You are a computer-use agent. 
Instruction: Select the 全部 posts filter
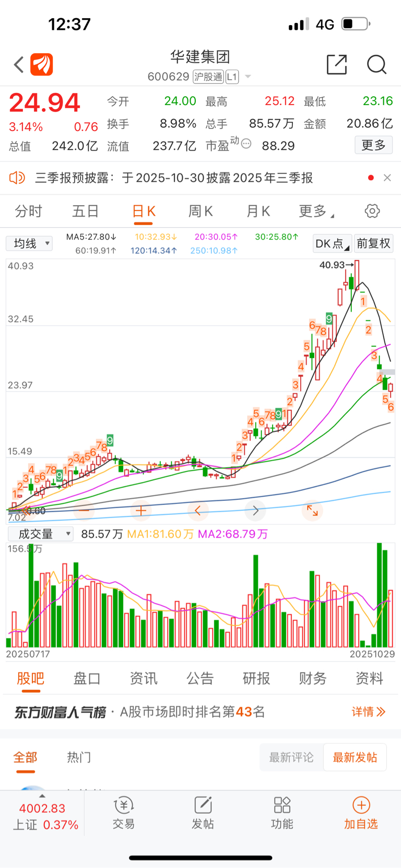[x=25, y=757]
